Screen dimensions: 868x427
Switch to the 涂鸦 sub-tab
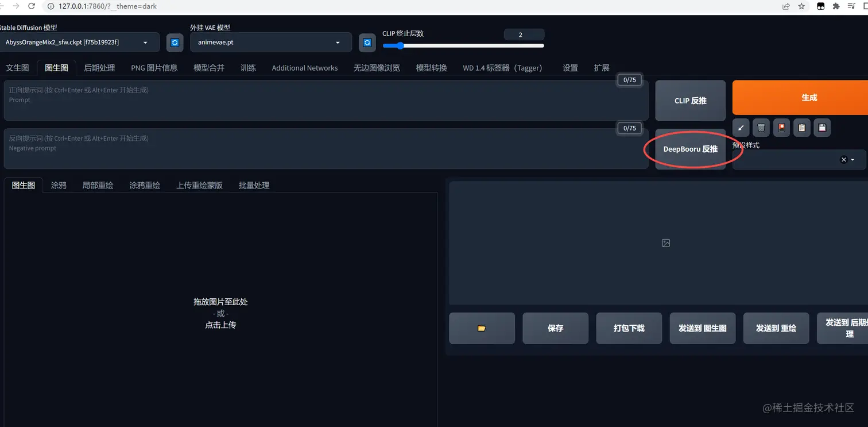click(59, 185)
